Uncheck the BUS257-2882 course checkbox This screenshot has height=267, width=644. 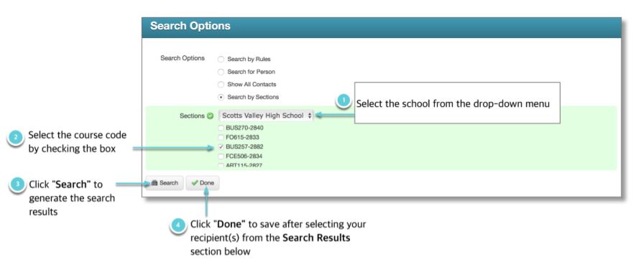[221, 147]
